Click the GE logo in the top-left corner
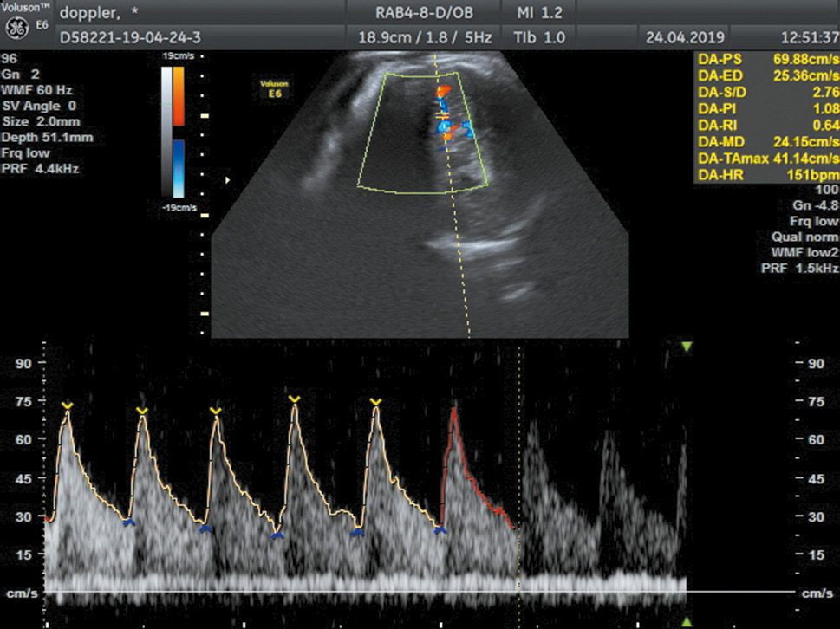Image resolution: width=840 pixels, height=629 pixels. tap(17, 28)
